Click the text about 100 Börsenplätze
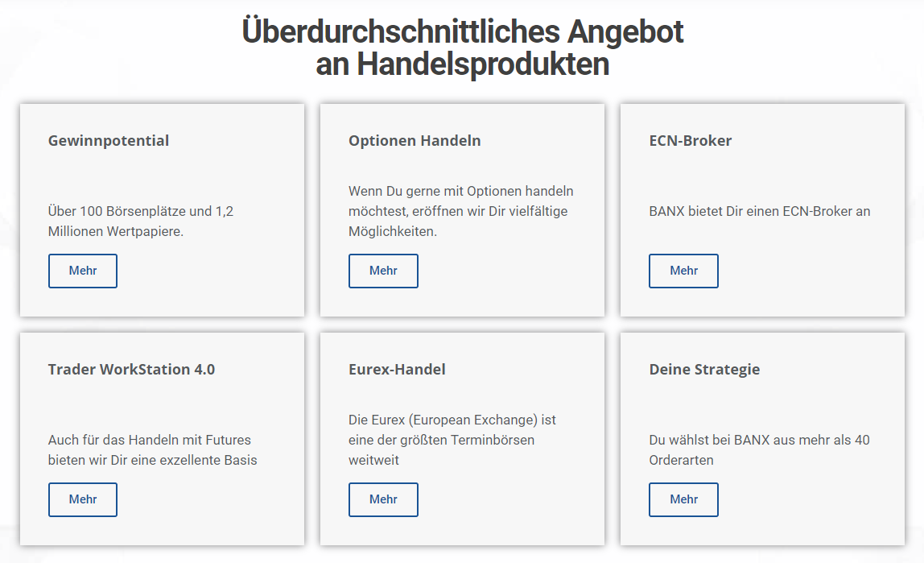Image resolution: width=924 pixels, height=563 pixels. click(x=141, y=221)
